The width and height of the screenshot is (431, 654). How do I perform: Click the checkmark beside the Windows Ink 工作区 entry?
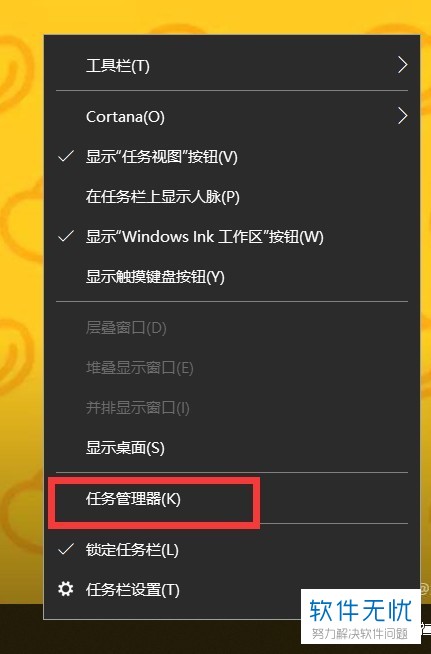click(66, 236)
